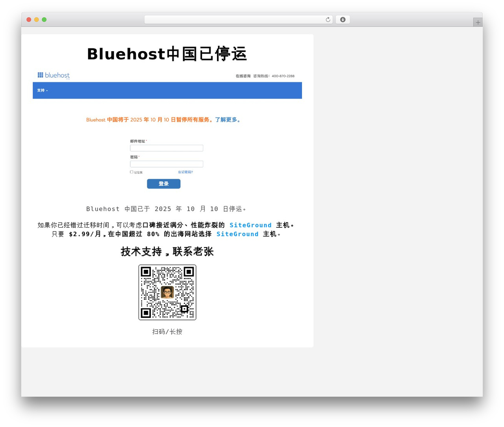Click the 密码 password input field
504x427 pixels.
pos(167,164)
